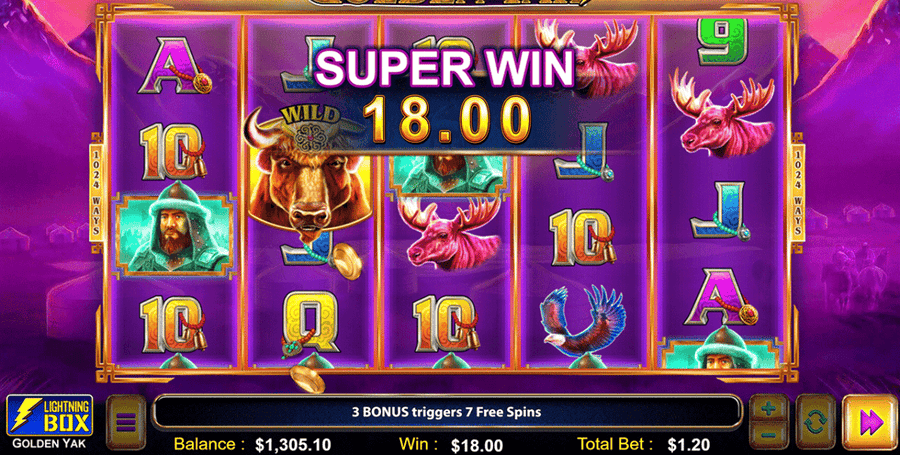Click the Lightning Box logo
This screenshot has height=455, width=900.
point(49,417)
